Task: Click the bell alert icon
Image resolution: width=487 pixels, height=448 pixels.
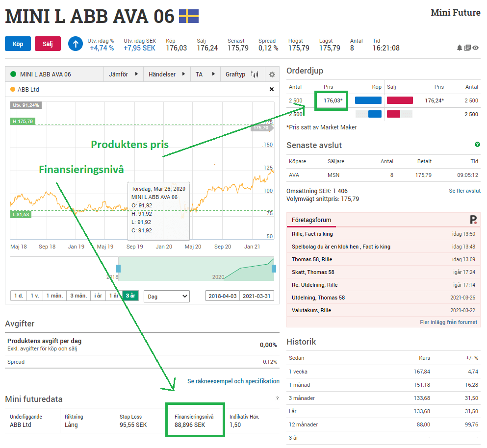Action: [x=459, y=48]
